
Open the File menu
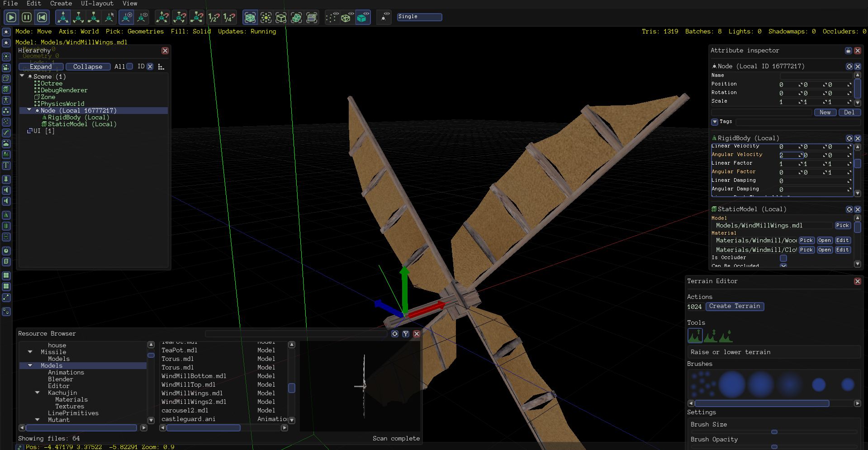point(10,3)
